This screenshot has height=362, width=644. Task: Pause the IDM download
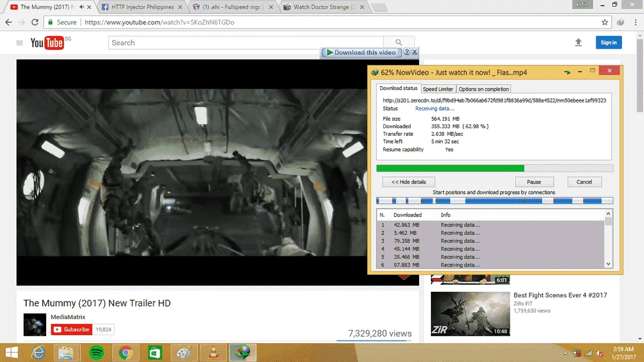coord(534,182)
